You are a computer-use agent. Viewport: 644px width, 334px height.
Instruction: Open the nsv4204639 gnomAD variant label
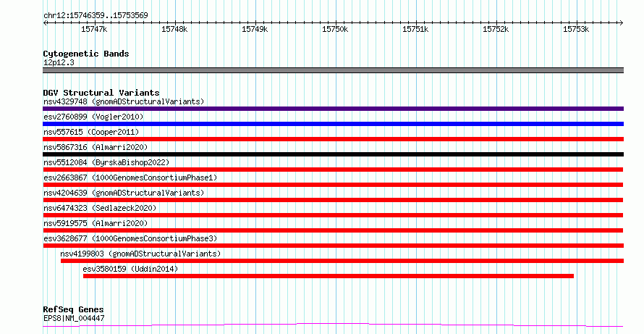124,193
